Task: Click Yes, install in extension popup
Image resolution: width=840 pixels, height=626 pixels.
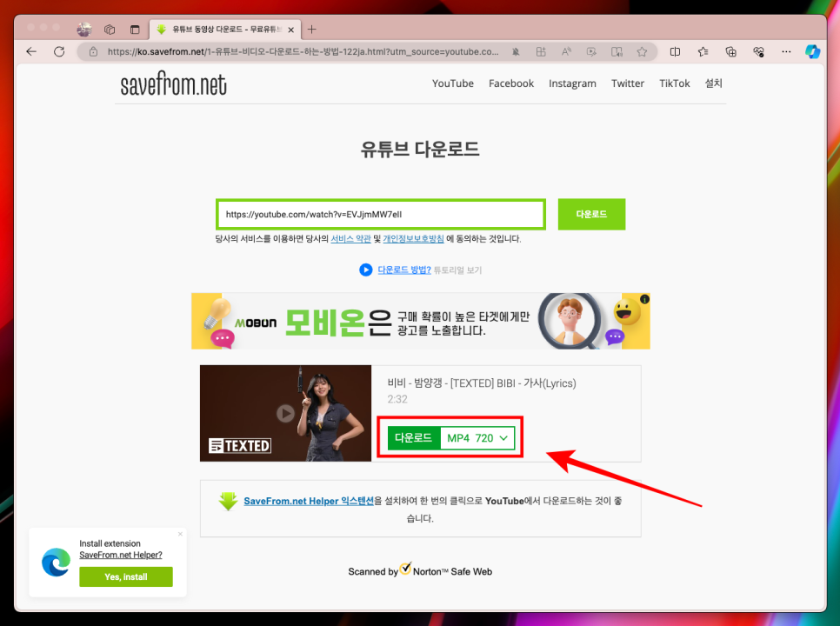Action: pyautogui.click(x=126, y=576)
